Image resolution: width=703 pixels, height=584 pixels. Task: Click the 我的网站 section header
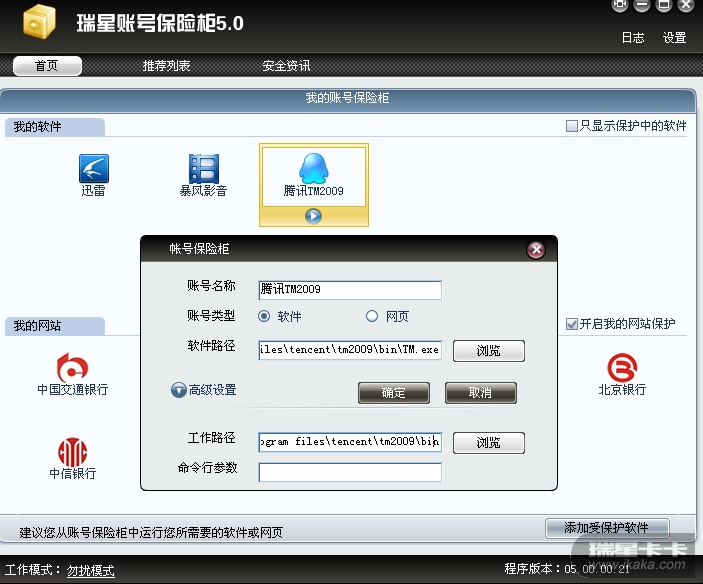coord(55,326)
